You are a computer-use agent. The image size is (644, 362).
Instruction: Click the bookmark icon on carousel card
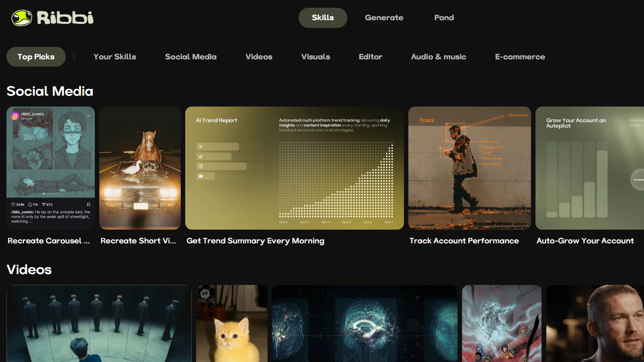tap(88, 205)
